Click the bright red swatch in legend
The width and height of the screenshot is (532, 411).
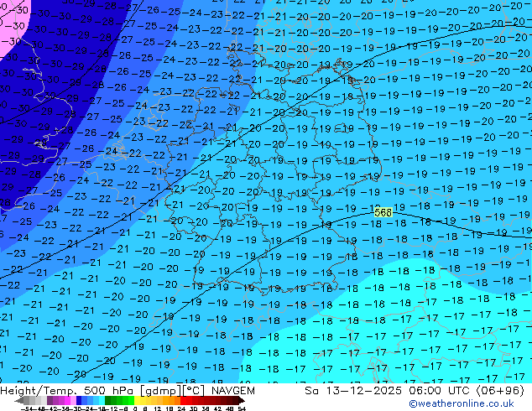[183, 401]
